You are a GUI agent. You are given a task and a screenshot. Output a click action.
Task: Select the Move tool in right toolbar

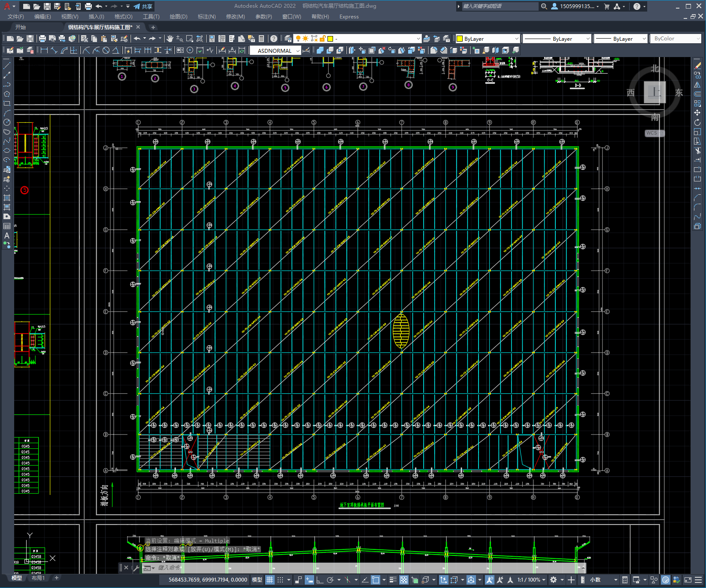click(x=697, y=113)
